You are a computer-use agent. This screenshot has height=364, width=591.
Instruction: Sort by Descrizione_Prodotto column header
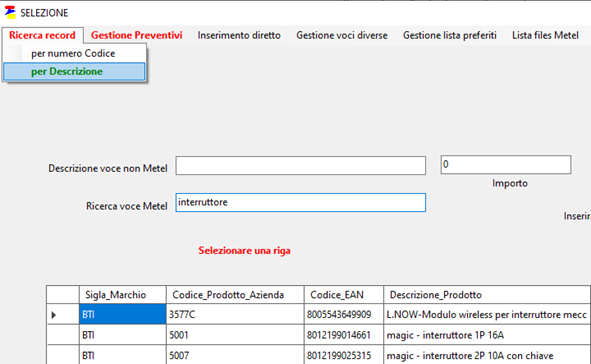[487, 295]
